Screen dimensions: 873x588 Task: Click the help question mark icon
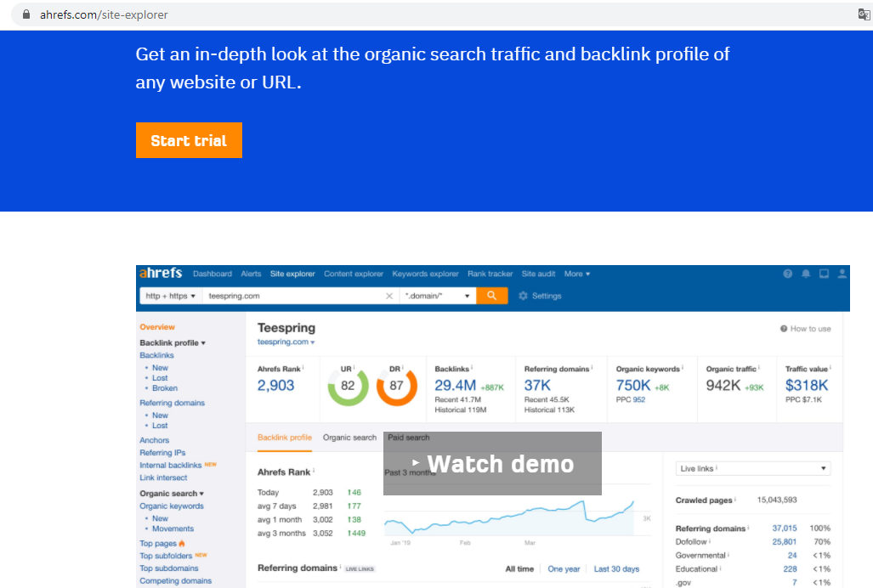pyautogui.click(x=787, y=274)
